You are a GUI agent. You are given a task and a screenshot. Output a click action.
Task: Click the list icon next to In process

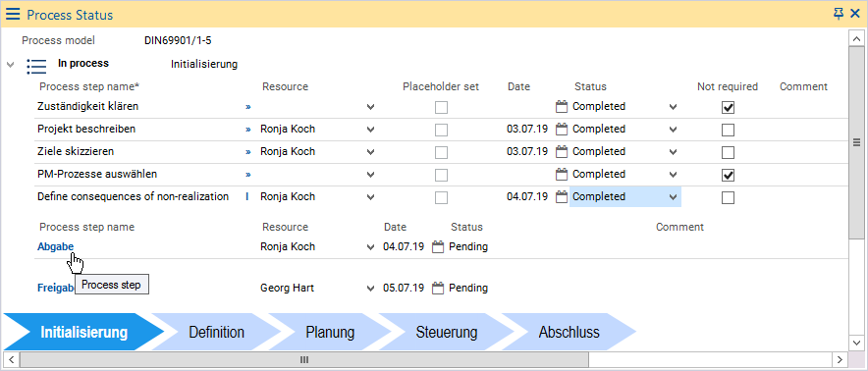click(36, 67)
